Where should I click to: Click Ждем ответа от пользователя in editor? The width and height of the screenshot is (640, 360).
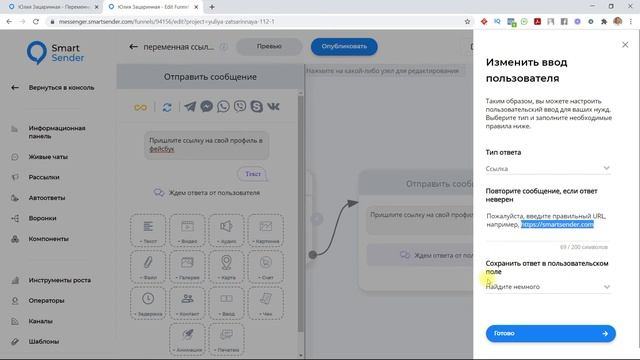[207, 193]
